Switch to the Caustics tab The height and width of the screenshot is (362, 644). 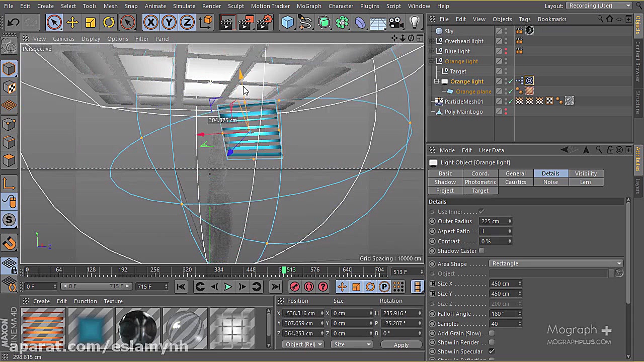[515, 182]
